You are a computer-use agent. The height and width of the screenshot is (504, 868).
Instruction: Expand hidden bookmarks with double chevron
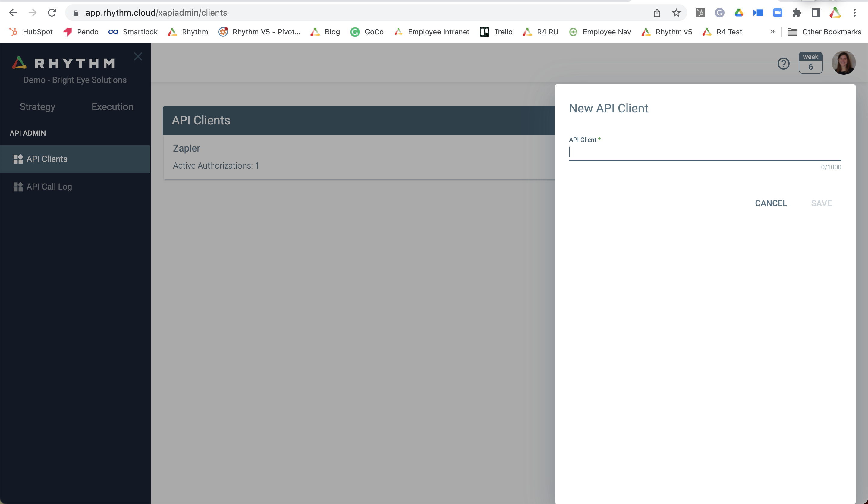(772, 32)
